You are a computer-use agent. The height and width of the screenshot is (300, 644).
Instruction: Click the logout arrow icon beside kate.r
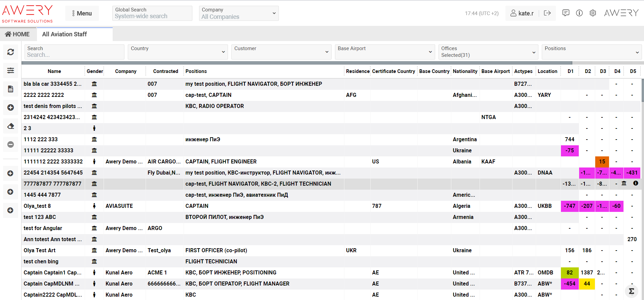pos(547,13)
